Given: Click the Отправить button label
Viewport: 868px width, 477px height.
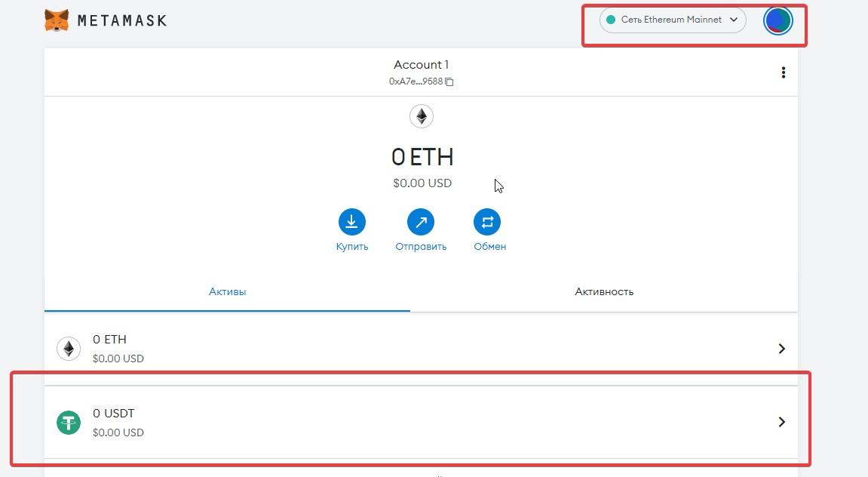Looking at the screenshot, I should click(420, 245).
